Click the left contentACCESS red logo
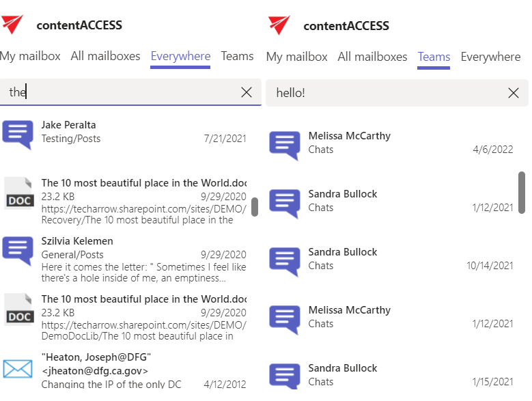The width and height of the screenshot is (532, 401). [x=12, y=25]
